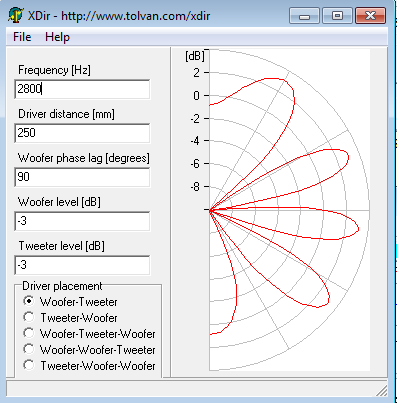
Task: Select the Tweeter-Woofer-Woofer placement option
Action: pos(89,365)
